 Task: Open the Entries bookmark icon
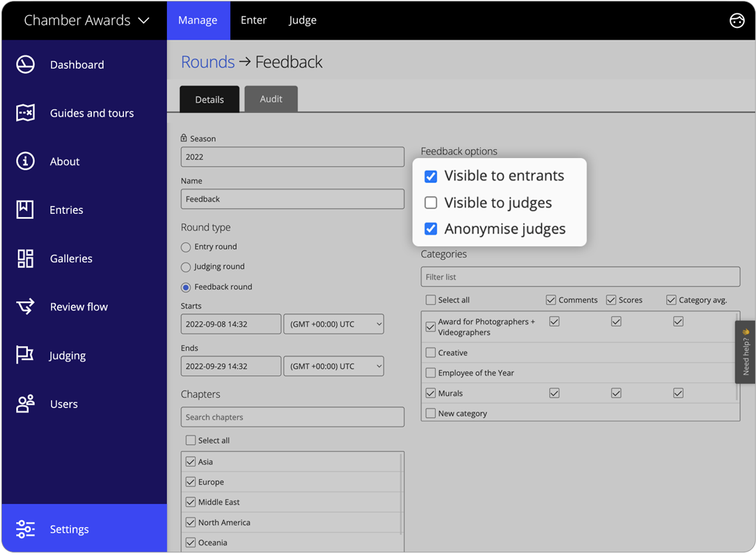tap(26, 210)
